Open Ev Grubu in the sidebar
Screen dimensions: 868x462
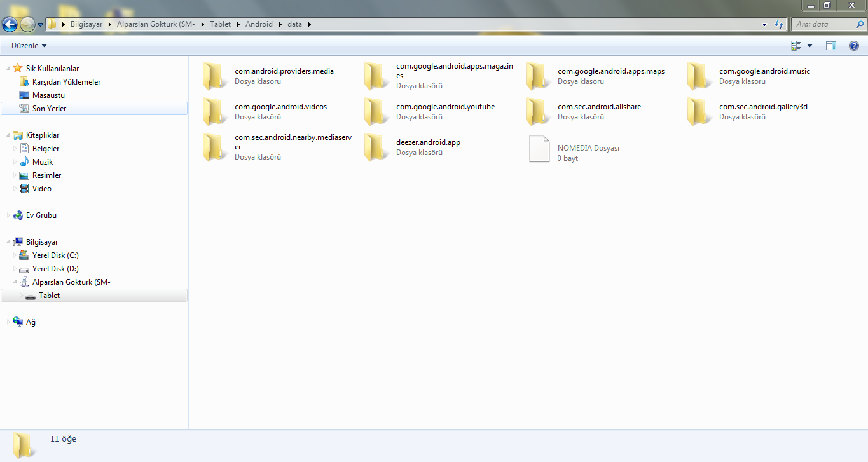[41, 215]
